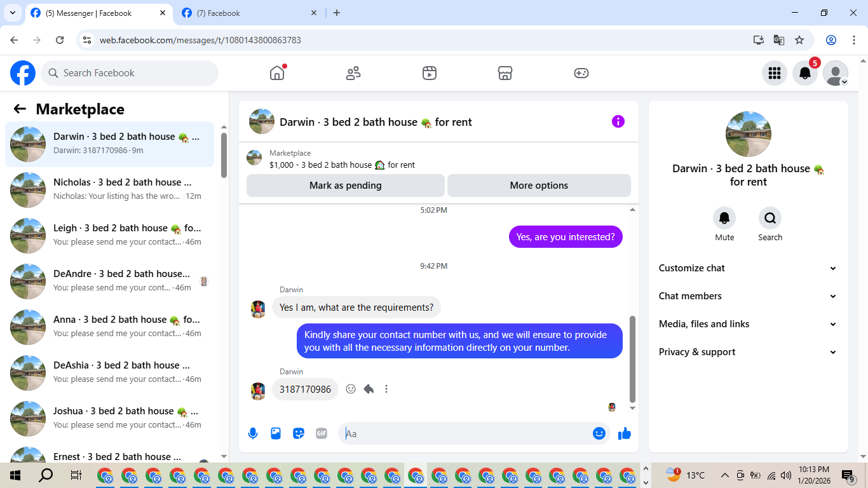Expand Media, files and links section
Viewport: 868px width, 488px height.
748,324
